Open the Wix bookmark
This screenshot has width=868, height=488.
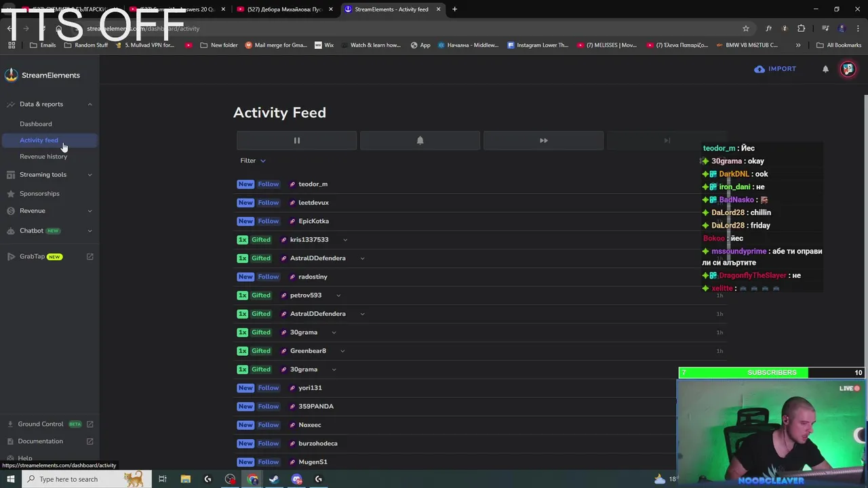click(x=324, y=45)
